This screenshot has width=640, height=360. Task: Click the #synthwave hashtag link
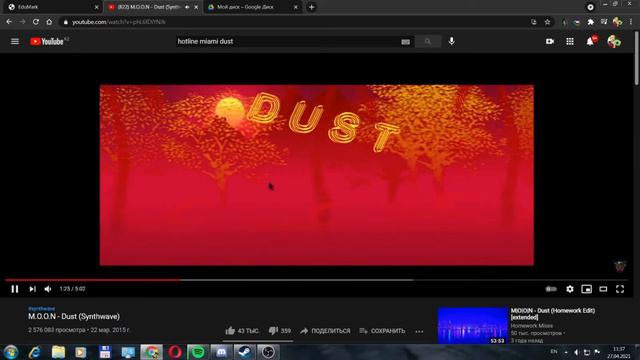tap(42, 309)
